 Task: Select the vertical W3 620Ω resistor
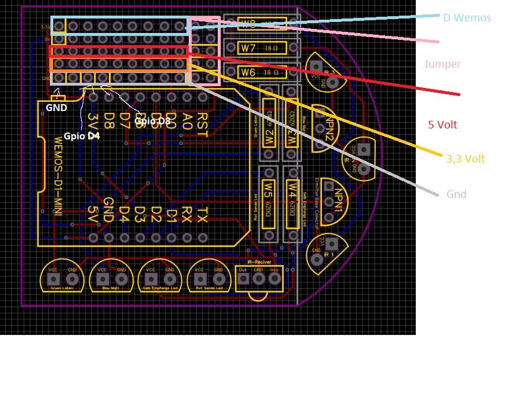point(291,123)
